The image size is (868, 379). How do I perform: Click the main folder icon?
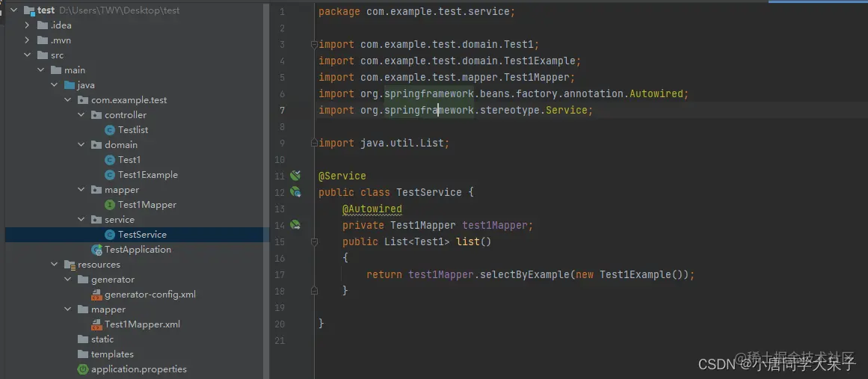[56, 70]
